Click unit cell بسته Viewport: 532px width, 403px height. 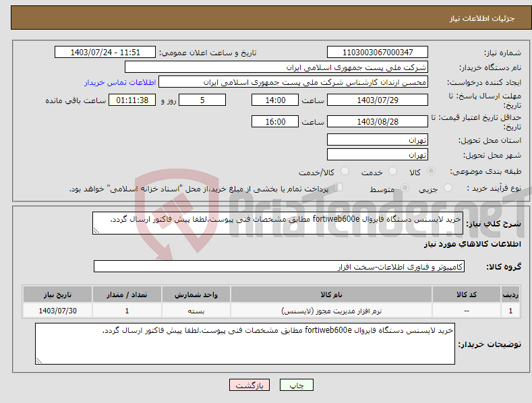(196, 311)
